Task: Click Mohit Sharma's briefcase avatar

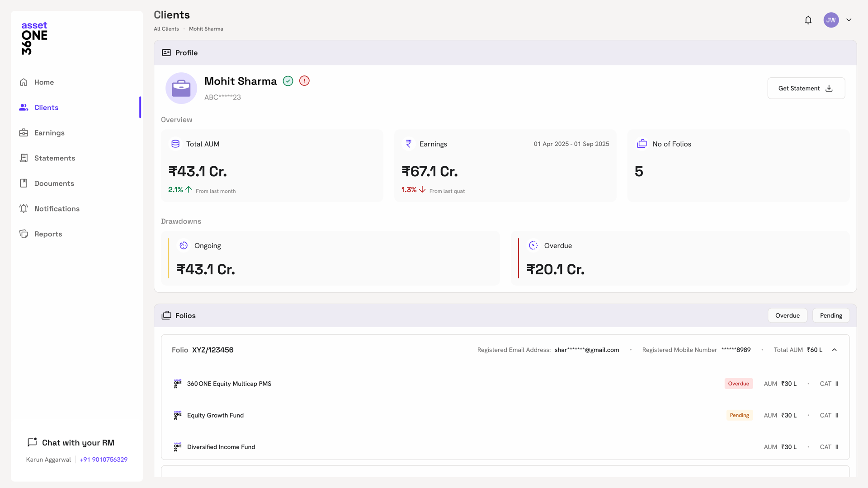Action: [181, 88]
